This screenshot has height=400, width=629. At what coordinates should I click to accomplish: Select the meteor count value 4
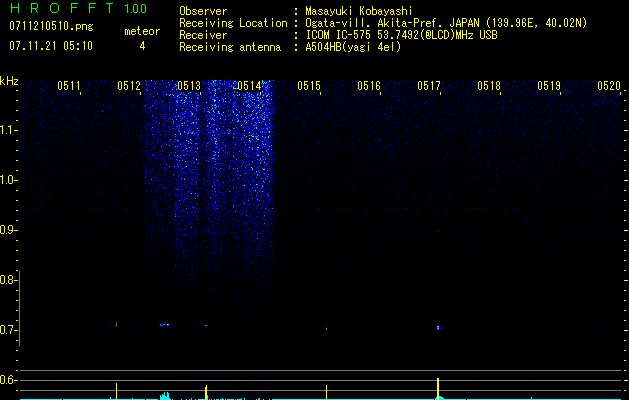(x=142, y=46)
